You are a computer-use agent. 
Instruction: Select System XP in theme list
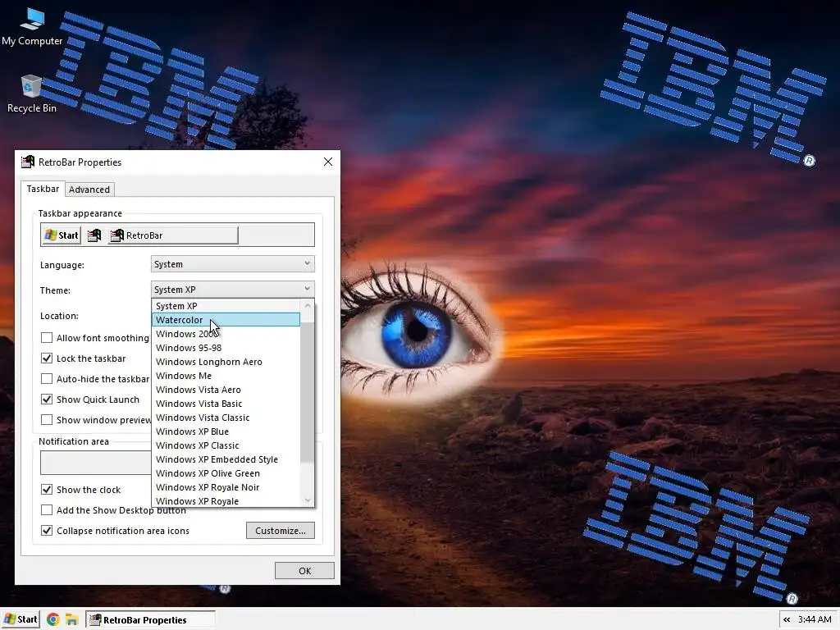tap(226, 306)
